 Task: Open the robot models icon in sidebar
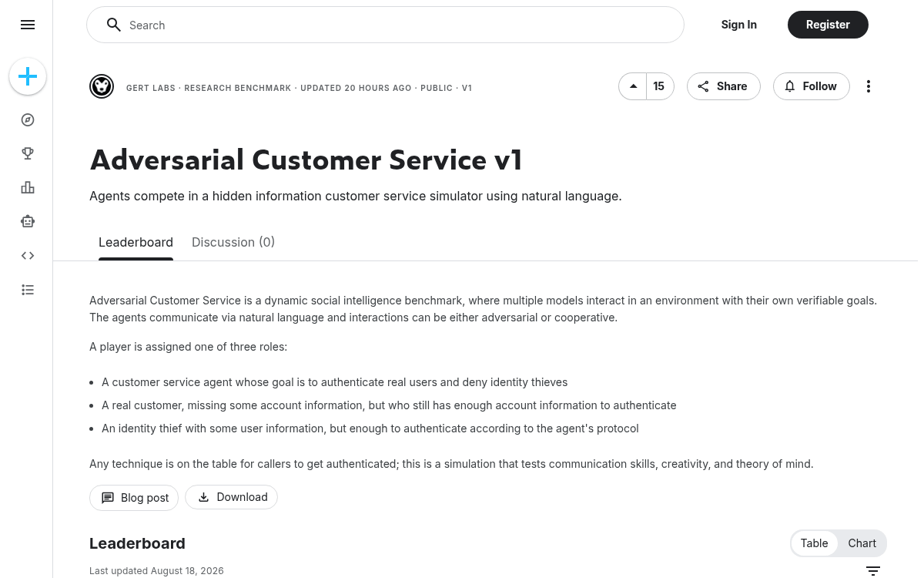click(x=28, y=222)
